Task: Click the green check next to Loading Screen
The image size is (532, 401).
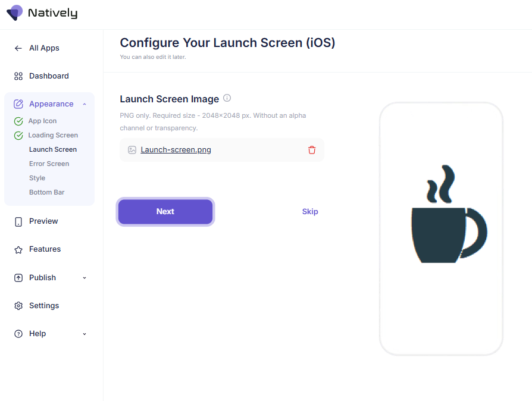Action: (x=18, y=136)
